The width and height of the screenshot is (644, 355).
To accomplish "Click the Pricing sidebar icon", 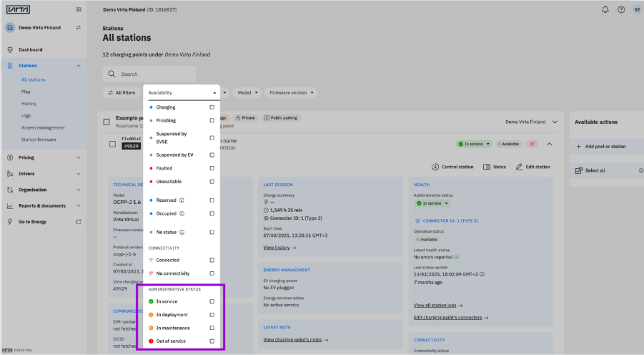I will click(10, 157).
